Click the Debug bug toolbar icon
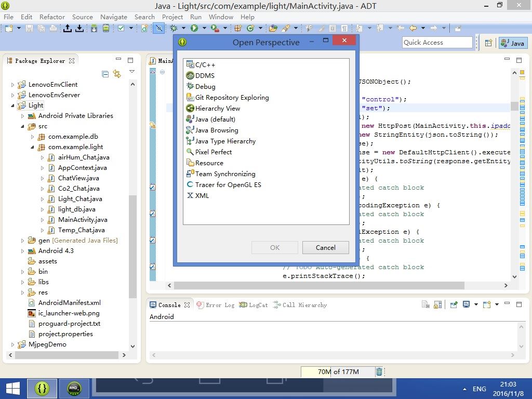Image resolution: width=532 pixels, height=399 pixels. coord(174,28)
